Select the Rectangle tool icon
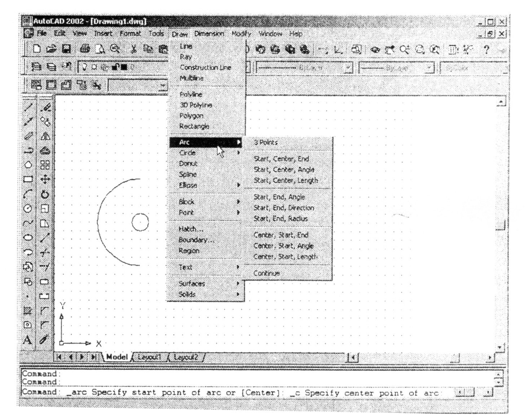Image resolution: width=532 pixels, height=415 pixels. [28, 179]
